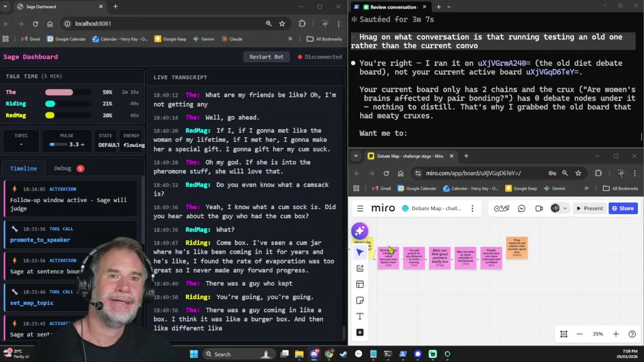Open extensions puzzle icon in Sage browser
Image resolution: width=644 pixels, height=362 pixels.
(302, 24)
